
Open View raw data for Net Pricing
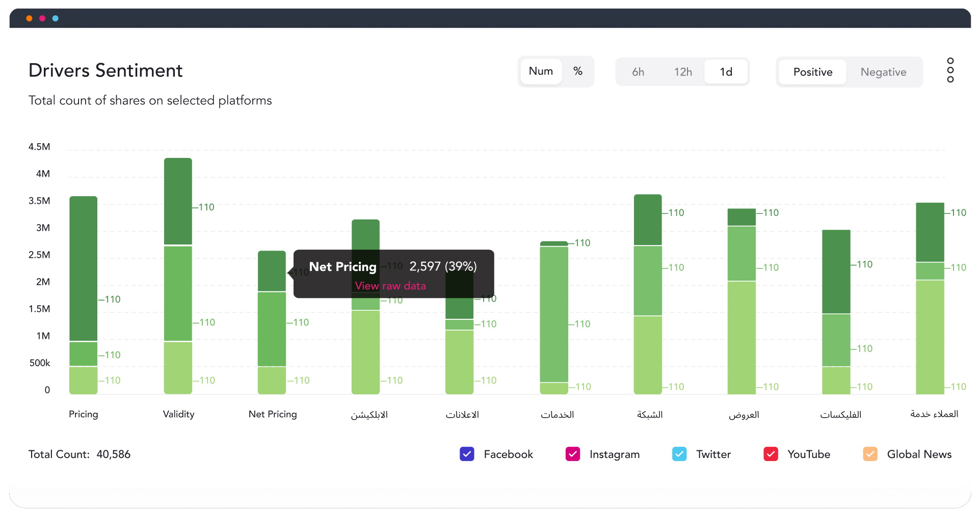(x=390, y=286)
